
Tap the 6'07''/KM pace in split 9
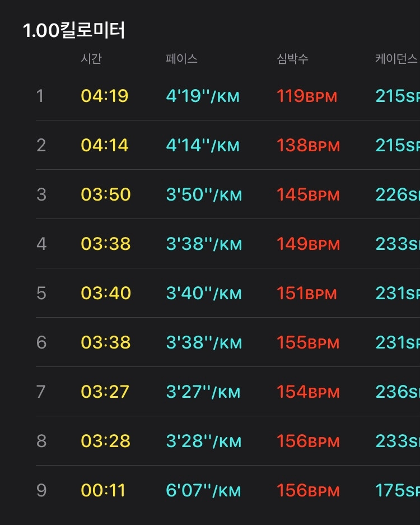[203, 490]
